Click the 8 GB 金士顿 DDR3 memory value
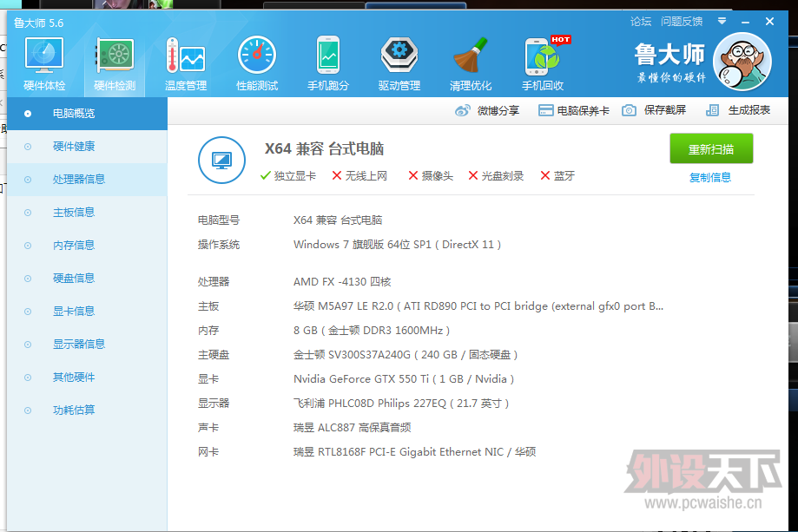 372,331
